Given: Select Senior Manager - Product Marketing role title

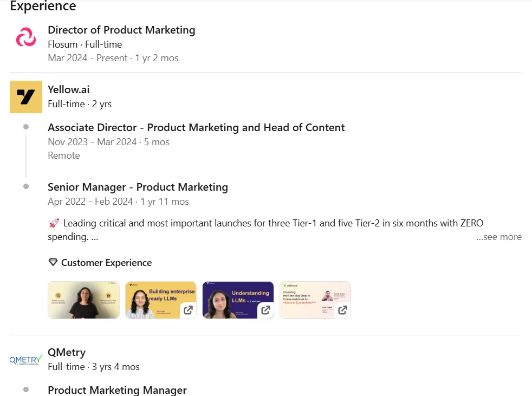Looking at the screenshot, I should (x=138, y=187).
